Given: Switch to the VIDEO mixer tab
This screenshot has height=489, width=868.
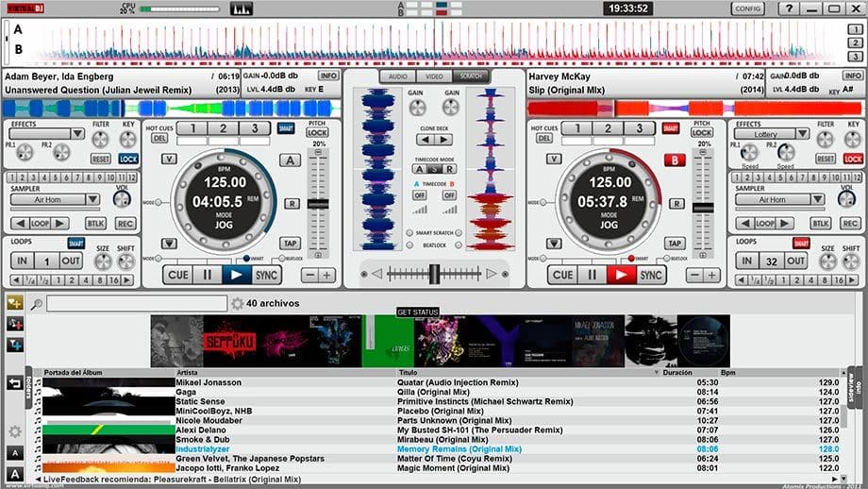Looking at the screenshot, I should [x=434, y=76].
